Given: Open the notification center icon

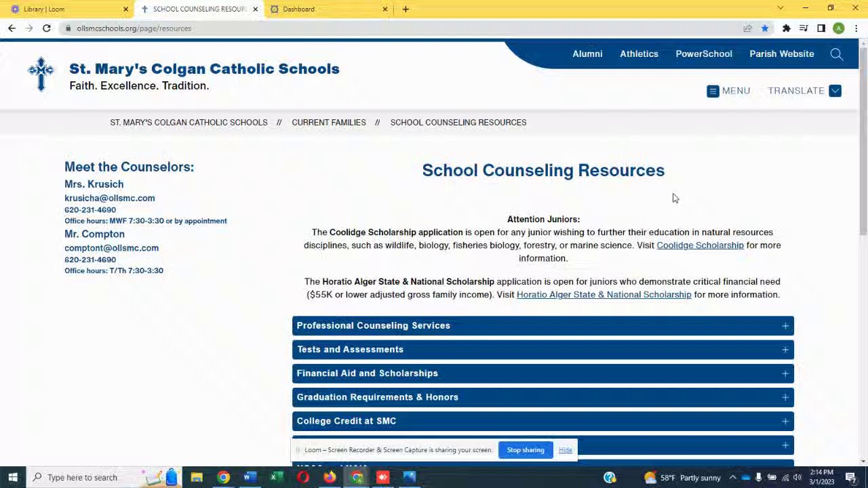Looking at the screenshot, I should pyautogui.click(x=850, y=478).
